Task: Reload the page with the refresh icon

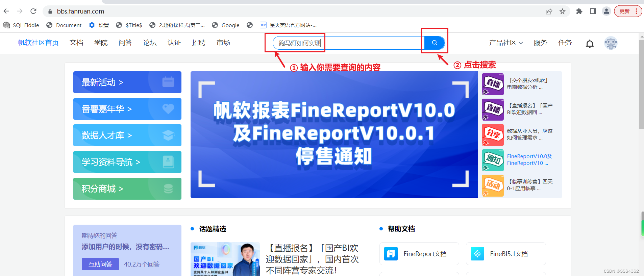Action: 33,11
